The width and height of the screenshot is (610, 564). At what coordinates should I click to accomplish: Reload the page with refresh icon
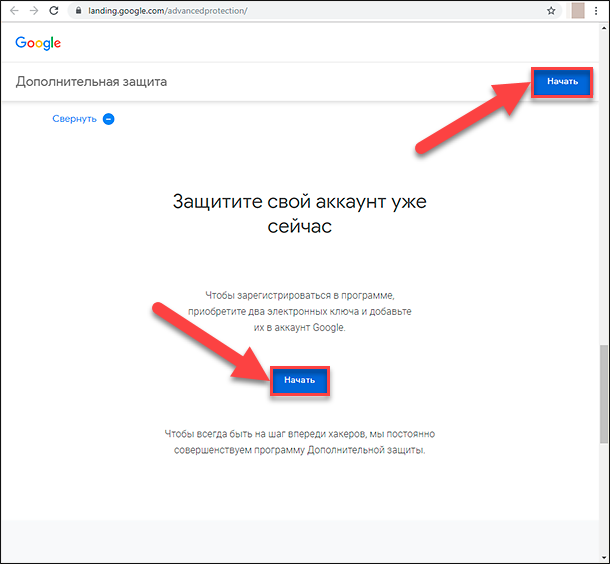click(54, 11)
